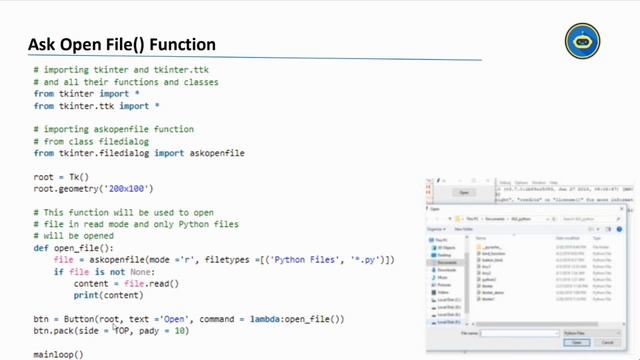Viewport: 640px width, 360px height.
Task: Open the Window menu in IDLE shell
Action: pos(539,182)
